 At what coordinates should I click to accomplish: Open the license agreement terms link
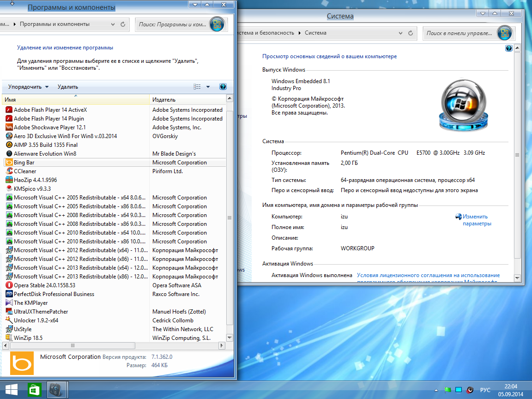(x=428, y=278)
